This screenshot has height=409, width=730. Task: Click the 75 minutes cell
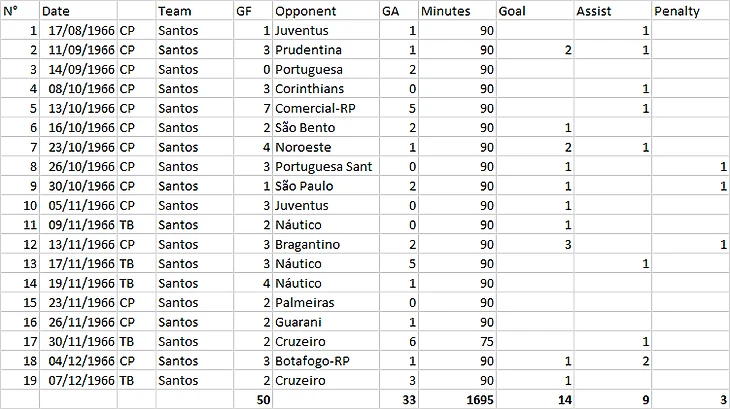[x=457, y=341]
